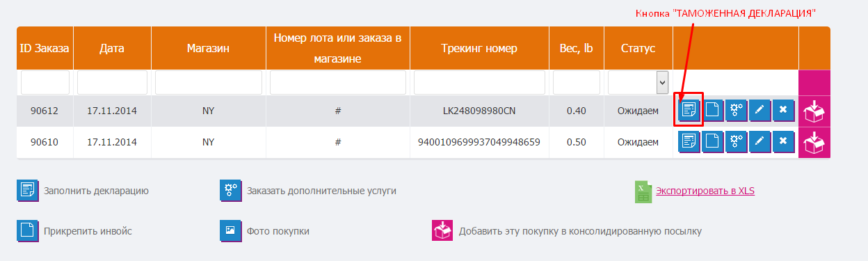
Task: Sort by Вес, lb column header
Action: point(577,49)
